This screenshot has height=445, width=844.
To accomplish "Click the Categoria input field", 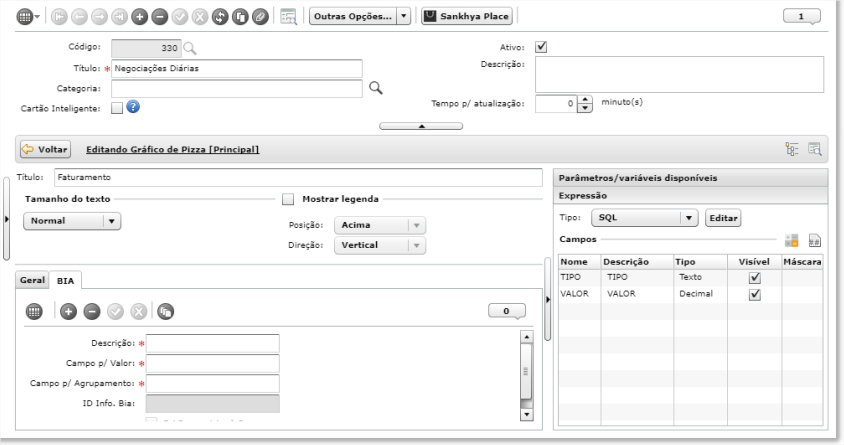I will tap(237, 88).
